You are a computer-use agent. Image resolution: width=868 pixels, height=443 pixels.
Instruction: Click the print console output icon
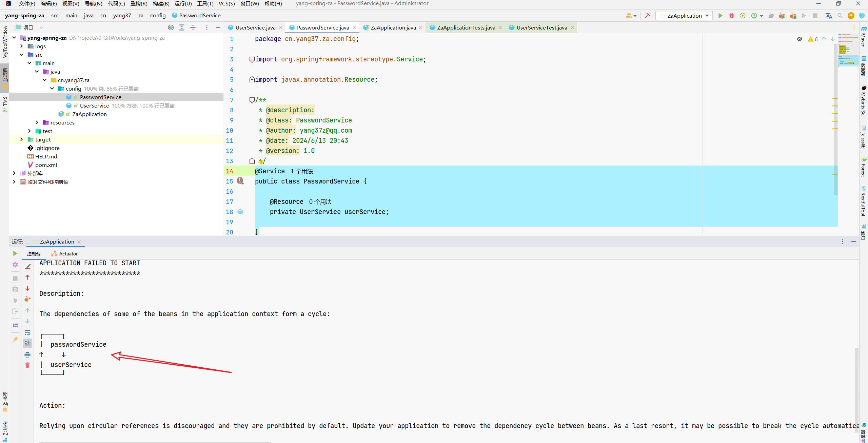(28, 355)
